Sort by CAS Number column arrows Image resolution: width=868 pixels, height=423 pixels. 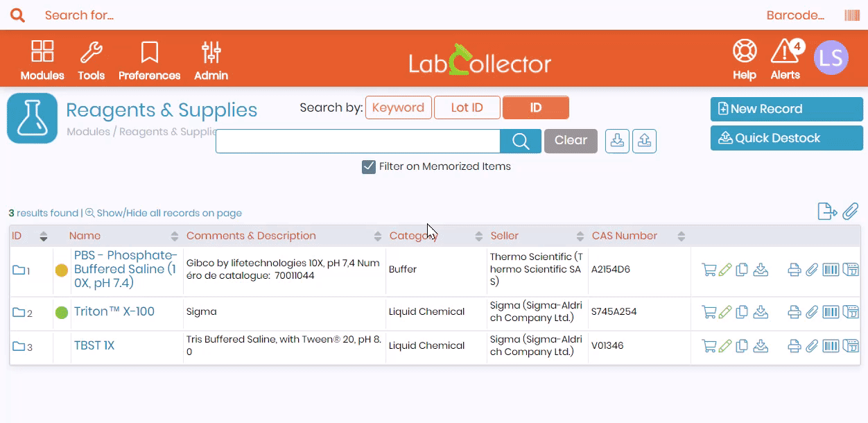click(681, 236)
